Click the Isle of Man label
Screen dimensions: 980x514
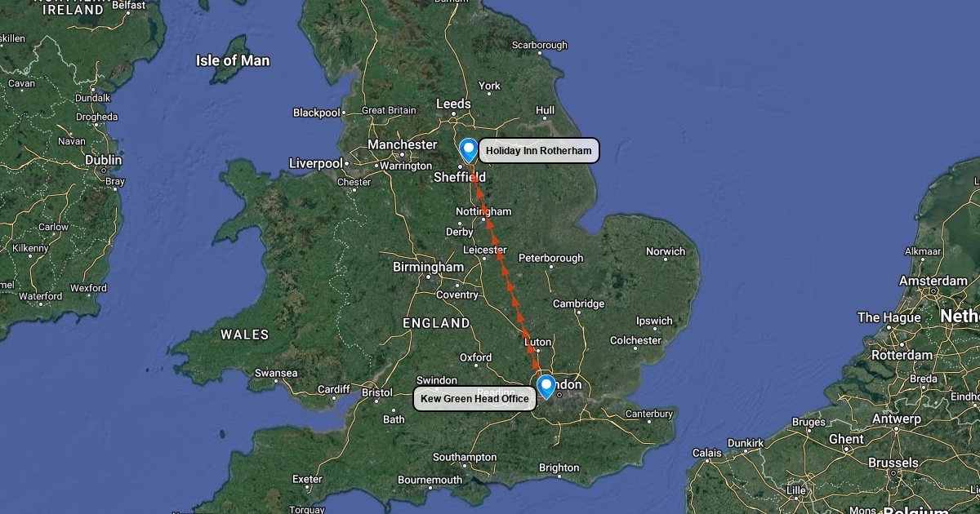pyautogui.click(x=233, y=60)
